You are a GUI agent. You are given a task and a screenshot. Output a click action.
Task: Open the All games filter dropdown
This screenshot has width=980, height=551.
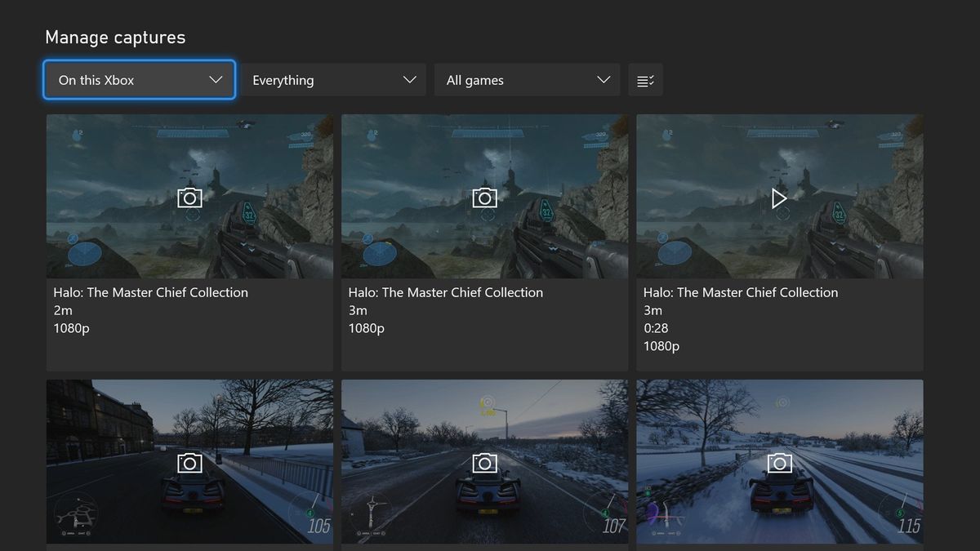point(527,79)
